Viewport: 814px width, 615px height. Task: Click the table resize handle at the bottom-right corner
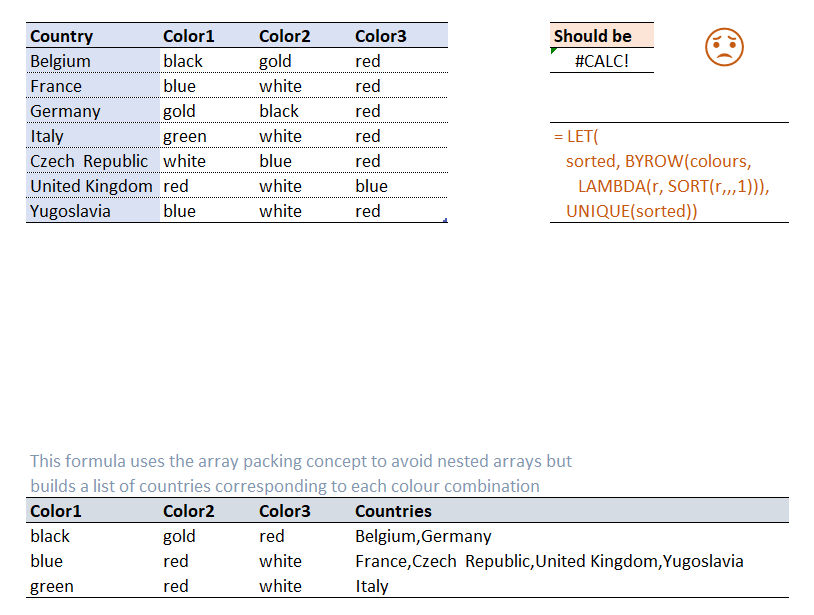pyautogui.click(x=444, y=219)
